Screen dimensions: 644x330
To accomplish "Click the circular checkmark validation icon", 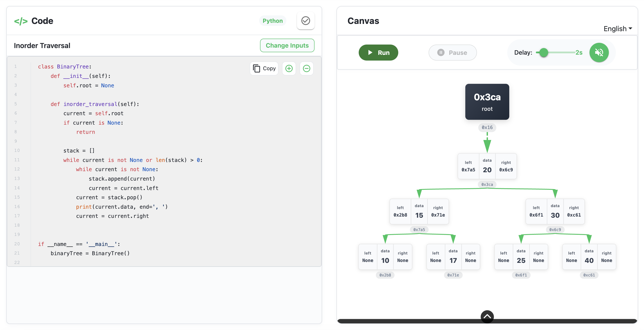I will tap(306, 21).
